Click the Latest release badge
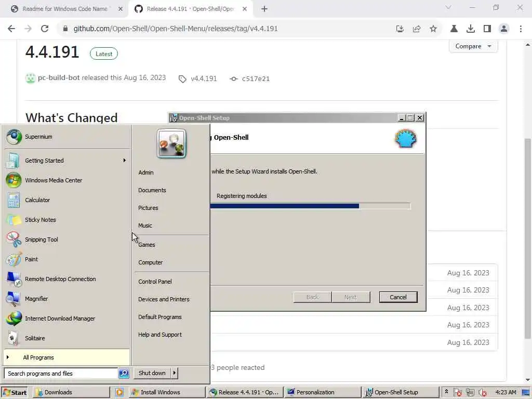This screenshot has width=532, height=399. [x=104, y=54]
